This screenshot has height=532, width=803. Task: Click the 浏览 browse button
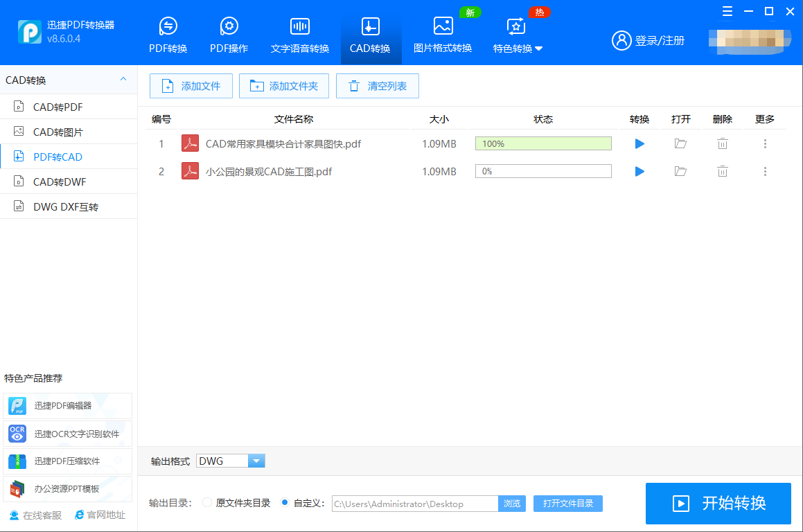pyautogui.click(x=512, y=504)
